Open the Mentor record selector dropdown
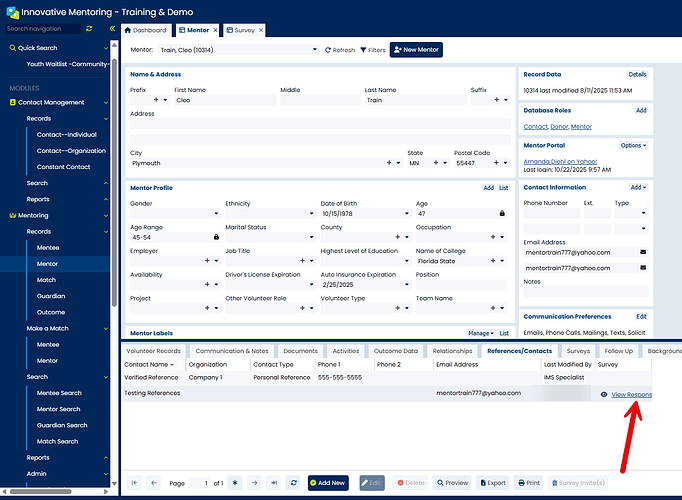682x500 pixels. [x=313, y=50]
